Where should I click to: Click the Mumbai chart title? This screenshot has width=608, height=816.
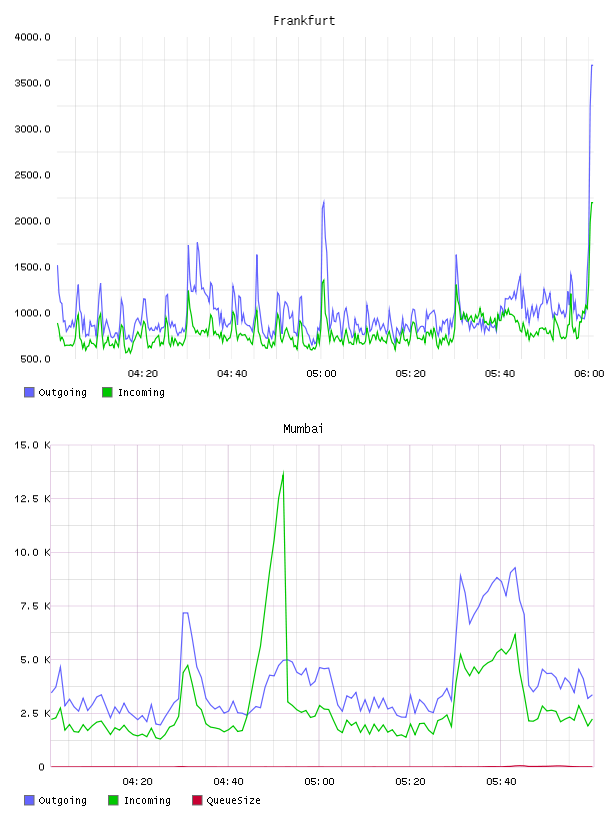303,428
